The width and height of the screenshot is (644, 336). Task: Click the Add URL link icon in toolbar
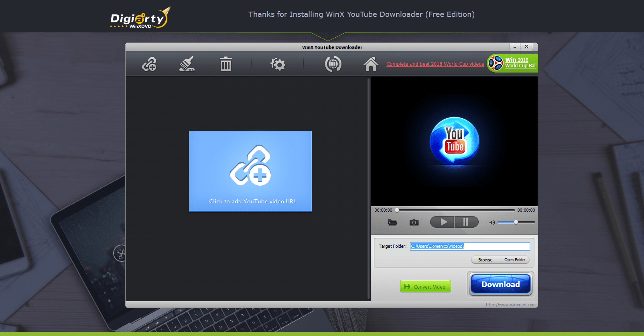(149, 64)
